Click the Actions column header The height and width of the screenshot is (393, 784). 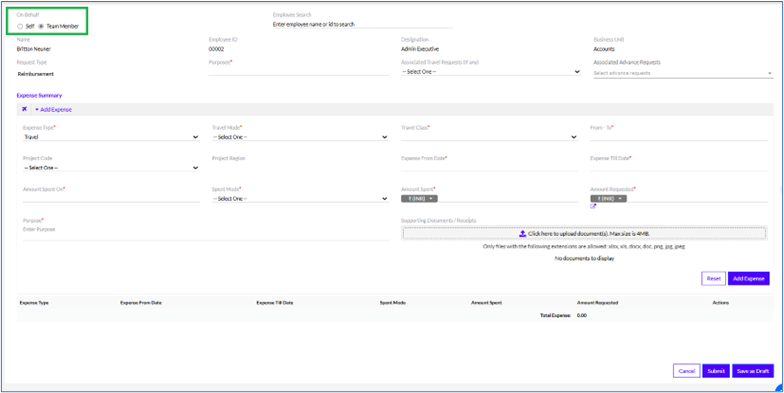[x=720, y=302]
